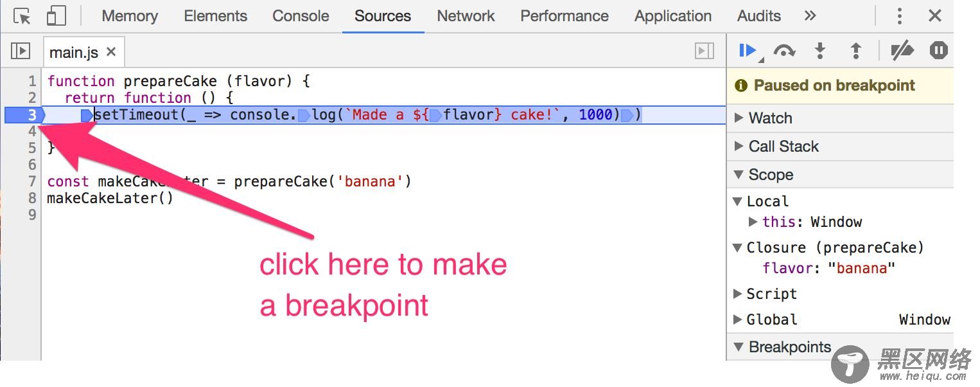Expand the 'this: Window' entry
The width and height of the screenshot is (980, 387).
coord(753,222)
